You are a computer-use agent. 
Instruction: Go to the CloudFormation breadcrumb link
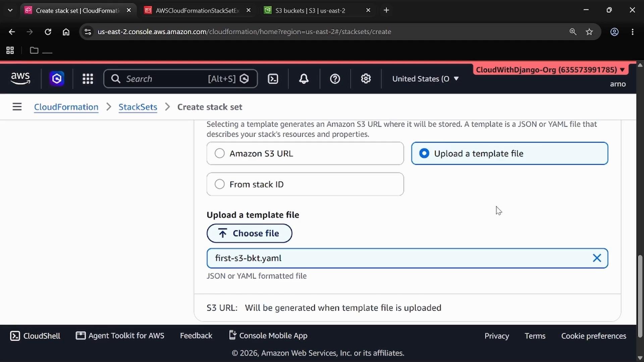66,107
